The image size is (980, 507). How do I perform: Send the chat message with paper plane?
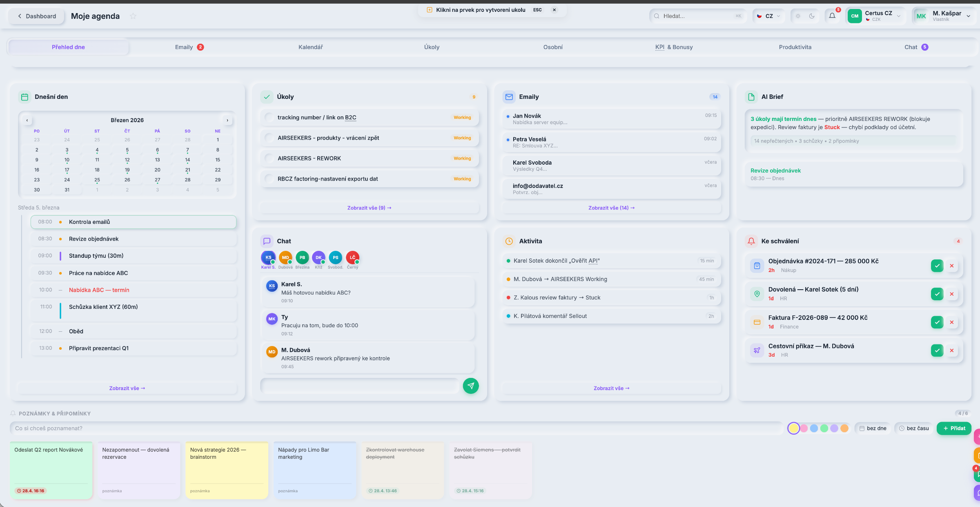tap(471, 385)
